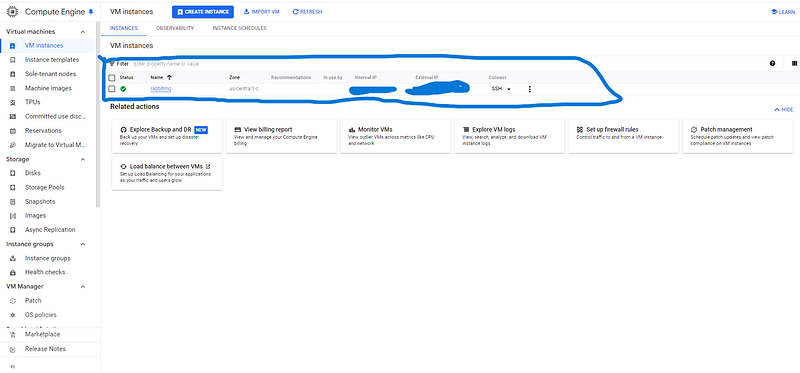Click the Release Notes icon

point(13,349)
